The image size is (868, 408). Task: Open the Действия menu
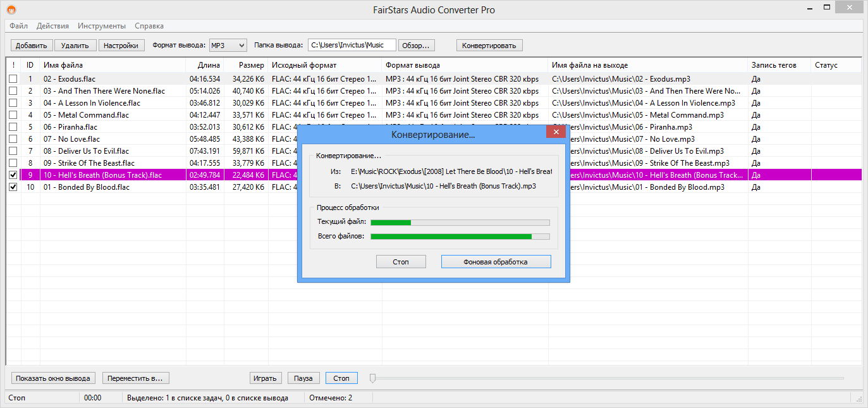(x=53, y=26)
